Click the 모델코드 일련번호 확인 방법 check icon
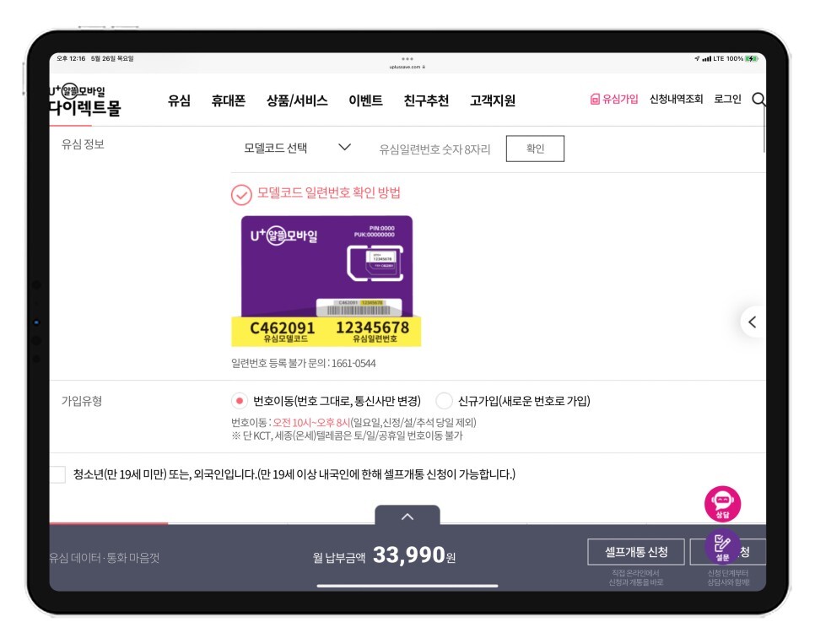 241,195
